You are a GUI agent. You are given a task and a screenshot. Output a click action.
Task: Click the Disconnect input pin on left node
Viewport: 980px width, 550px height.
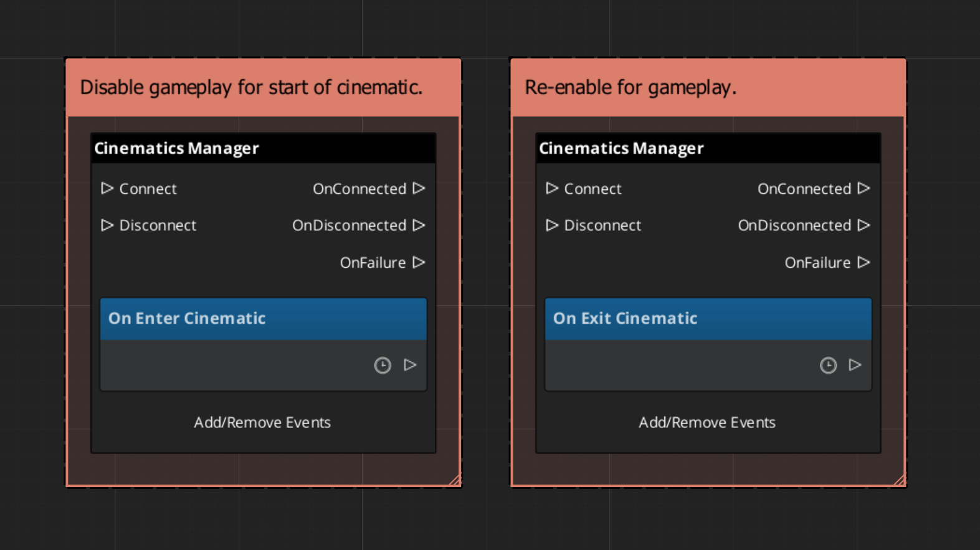[x=107, y=225]
